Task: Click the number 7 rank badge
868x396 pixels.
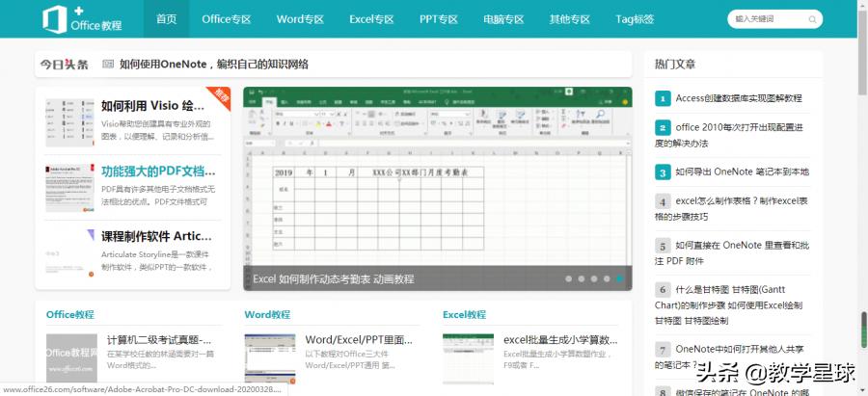Action: tap(662, 350)
